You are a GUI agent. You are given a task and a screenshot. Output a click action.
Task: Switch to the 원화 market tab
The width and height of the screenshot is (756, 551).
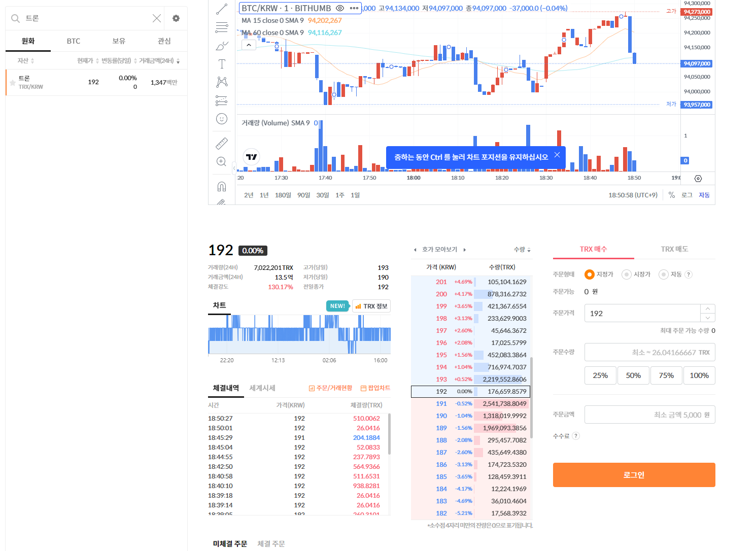pyautogui.click(x=28, y=41)
